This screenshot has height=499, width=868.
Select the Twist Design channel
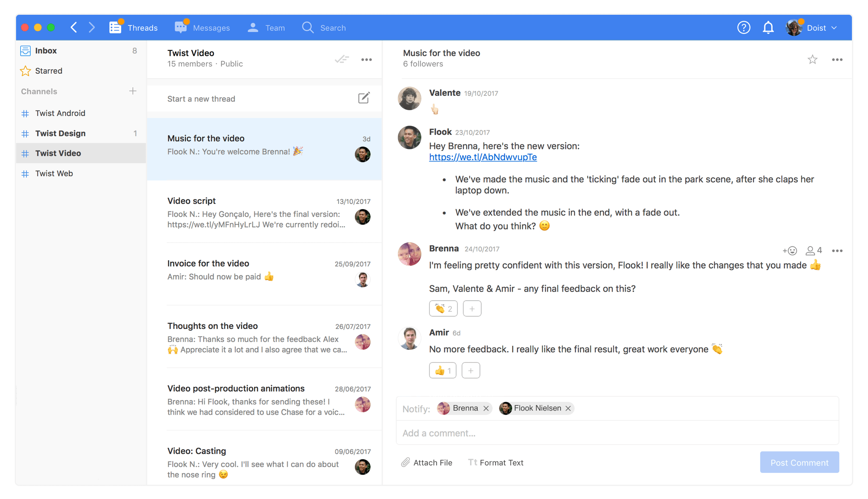click(81, 133)
